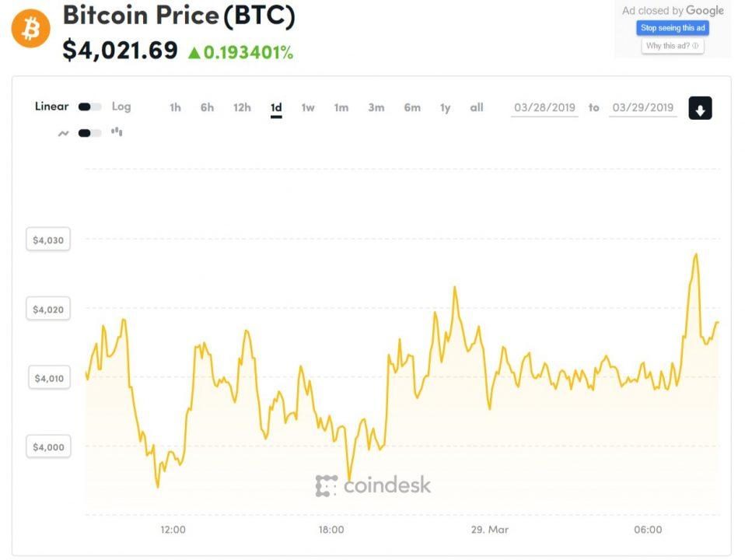Toggle the line/candlestick chart switch
The width and height of the screenshot is (745, 560).
89,133
